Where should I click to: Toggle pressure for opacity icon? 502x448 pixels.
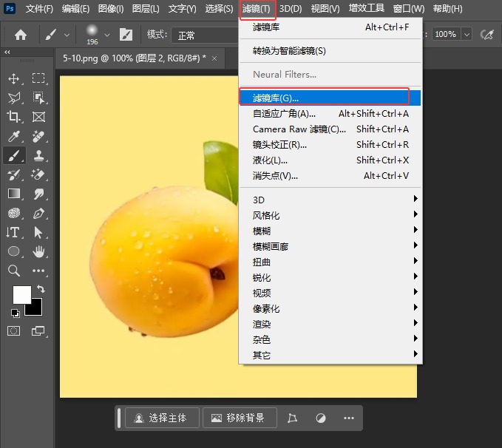coord(487,34)
